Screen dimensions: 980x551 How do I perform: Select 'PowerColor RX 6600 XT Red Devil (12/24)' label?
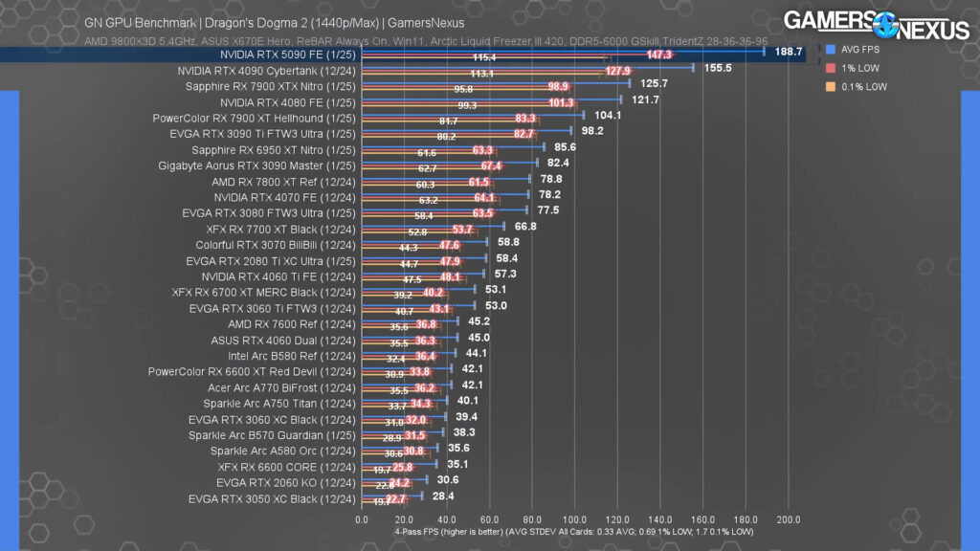[x=252, y=372]
